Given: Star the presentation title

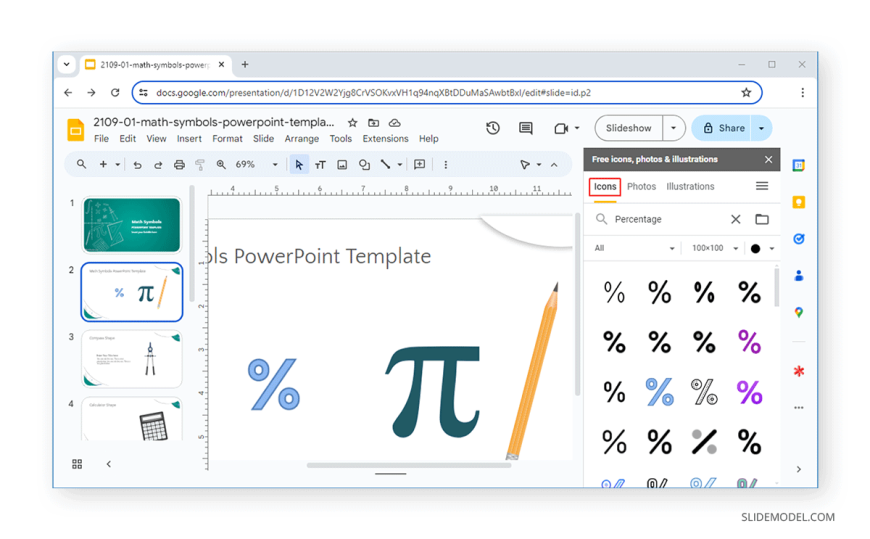Looking at the screenshot, I should 352,123.
